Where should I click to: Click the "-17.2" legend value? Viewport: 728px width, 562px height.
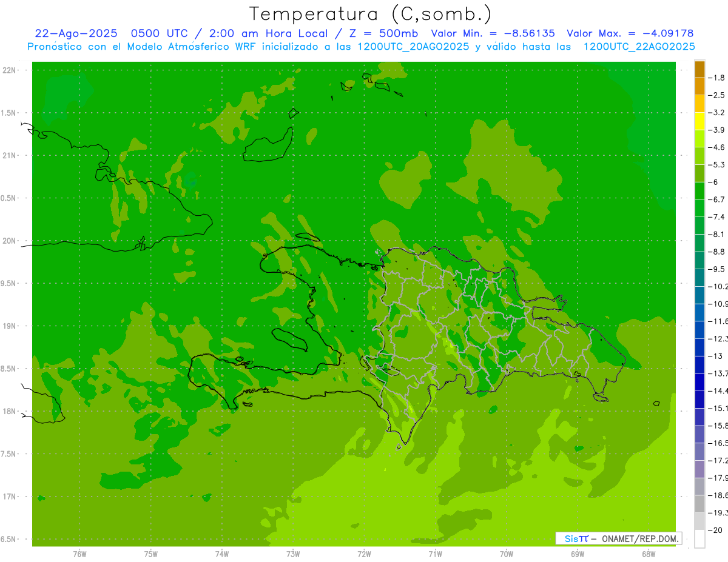pos(719,461)
